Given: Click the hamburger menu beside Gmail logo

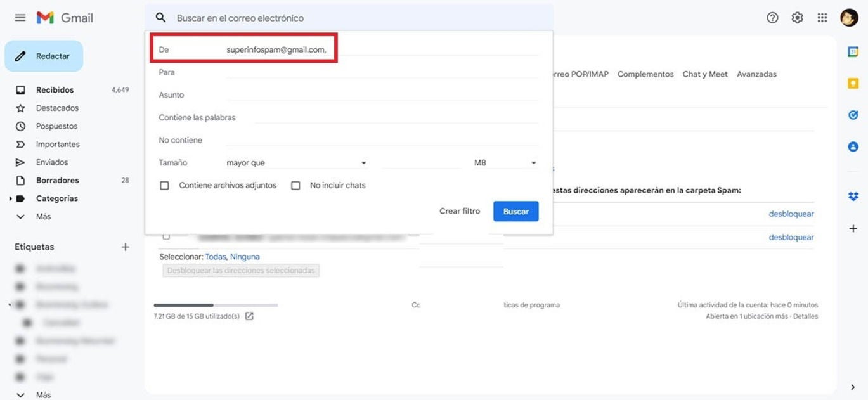Looking at the screenshot, I should [20, 17].
